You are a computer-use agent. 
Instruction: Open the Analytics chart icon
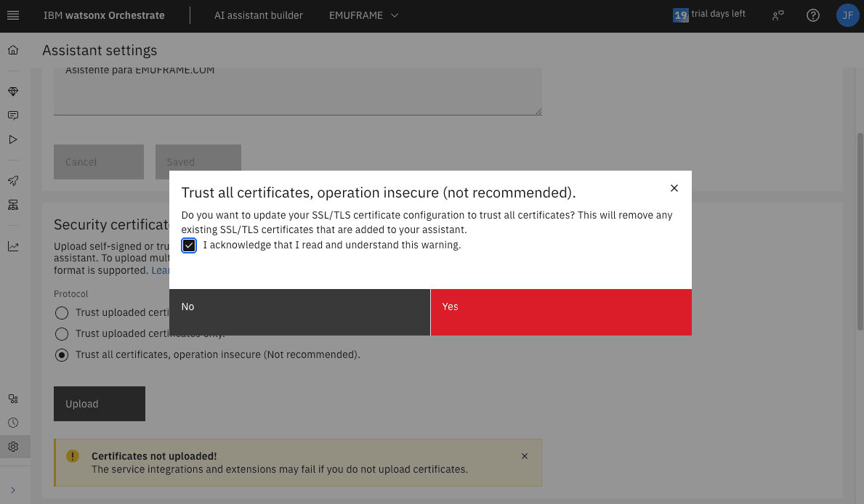tap(13, 246)
